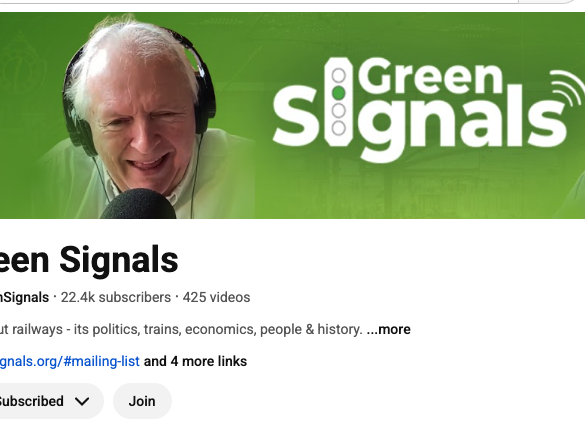Click the lit green lamp on signal icon

(x=338, y=93)
